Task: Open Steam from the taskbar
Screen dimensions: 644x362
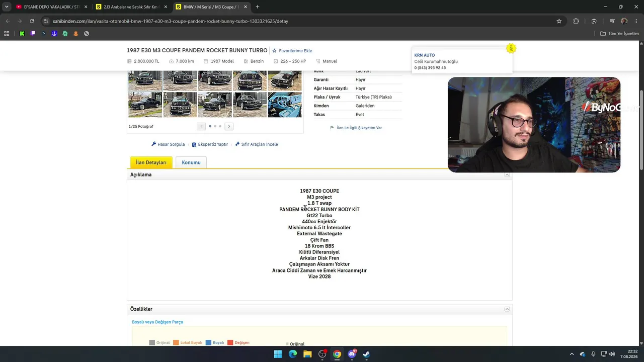Action: (366, 354)
